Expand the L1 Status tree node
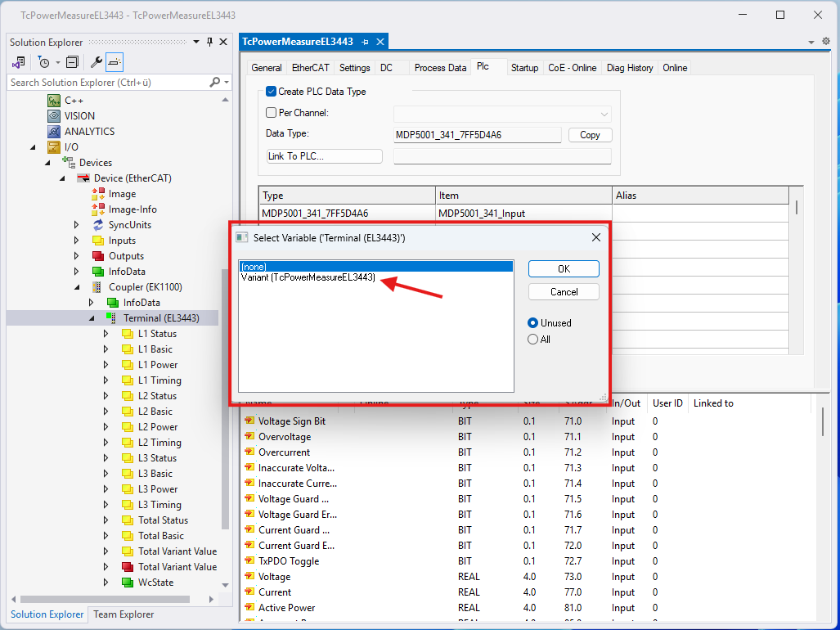The width and height of the screenshot is (840, 630). click(106, 334)
